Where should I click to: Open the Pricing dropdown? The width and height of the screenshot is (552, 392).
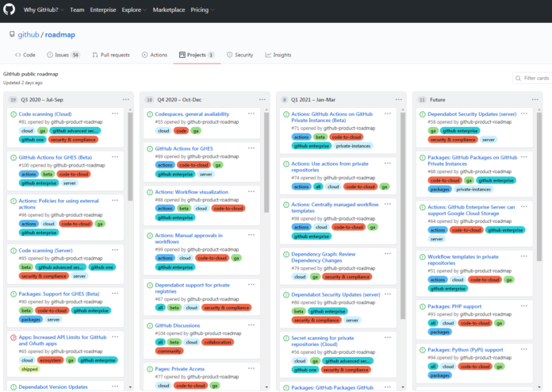pos(201,10)
